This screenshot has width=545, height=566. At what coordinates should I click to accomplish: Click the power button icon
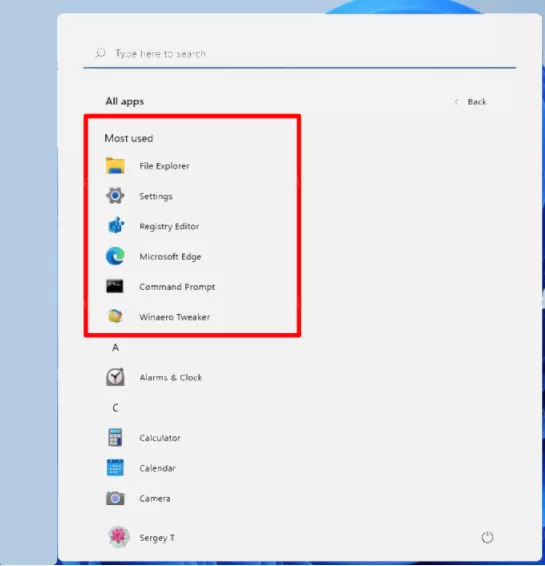coord(487,537)
